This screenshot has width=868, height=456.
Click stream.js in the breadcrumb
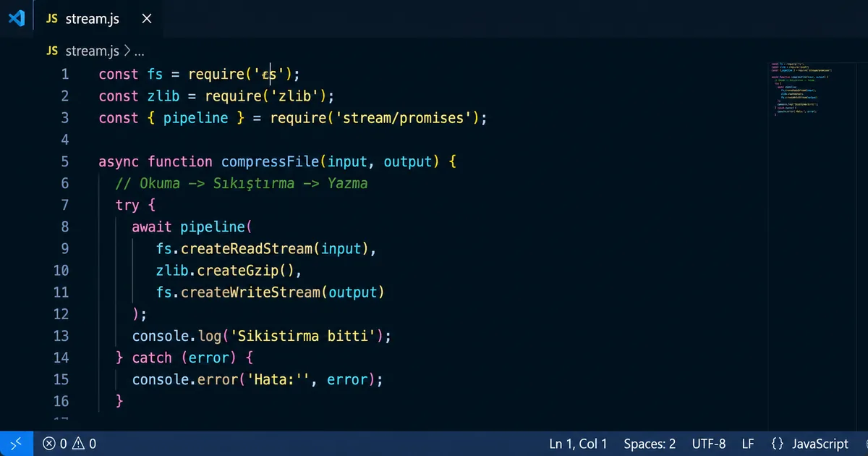point(92,51)
